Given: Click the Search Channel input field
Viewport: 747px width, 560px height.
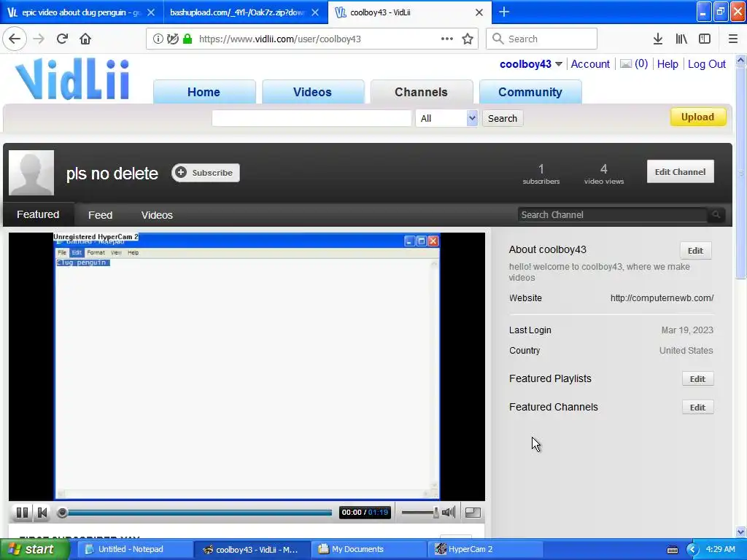Looking at the screenshot, I should tap(612, 215).
